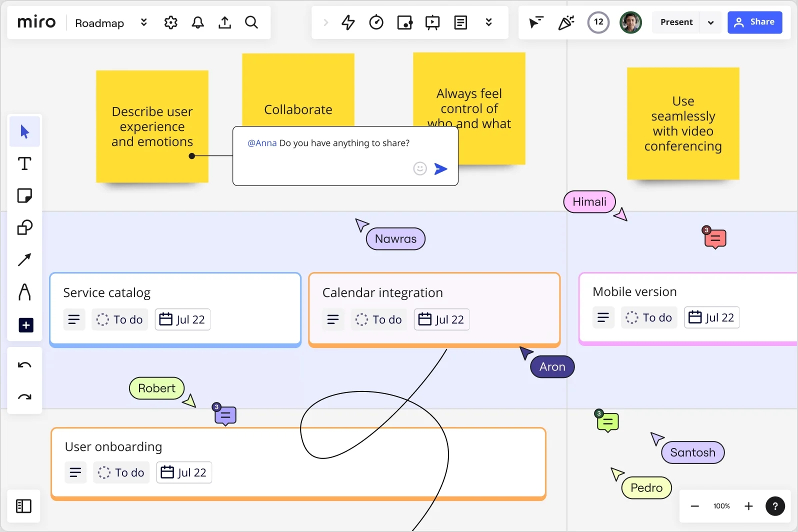
Task: Click the Roadmap board title
Action: pos(99,23)
